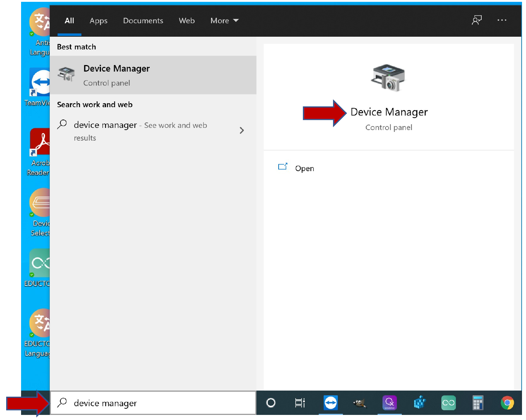Click the Cortana circle icon
The height and width of the screenshot is (420, 526).
271,403
